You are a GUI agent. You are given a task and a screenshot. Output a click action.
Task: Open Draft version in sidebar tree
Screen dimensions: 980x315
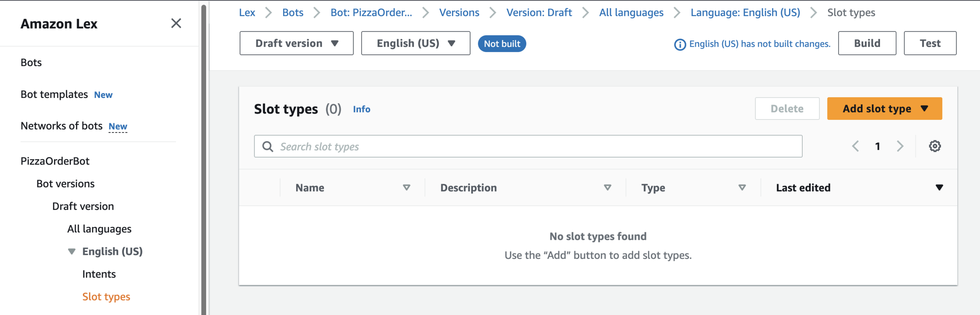click(x=83, y=206)
